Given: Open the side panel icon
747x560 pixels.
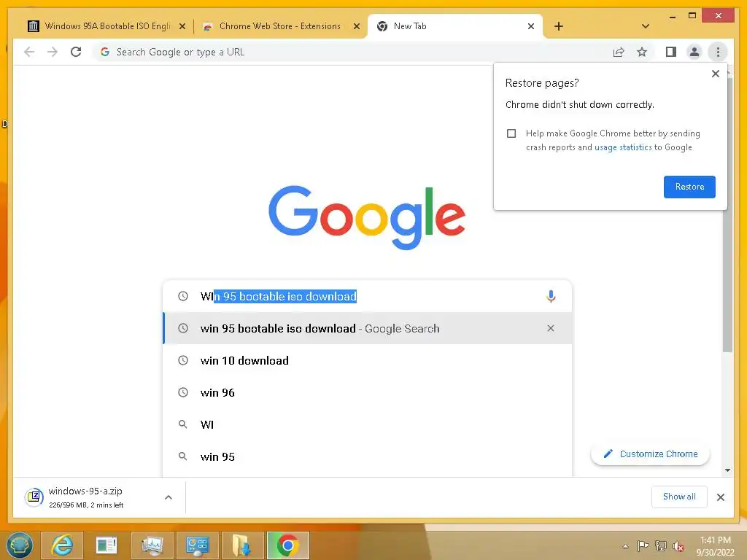Looking at the screenshot, I should coord(671,52).
